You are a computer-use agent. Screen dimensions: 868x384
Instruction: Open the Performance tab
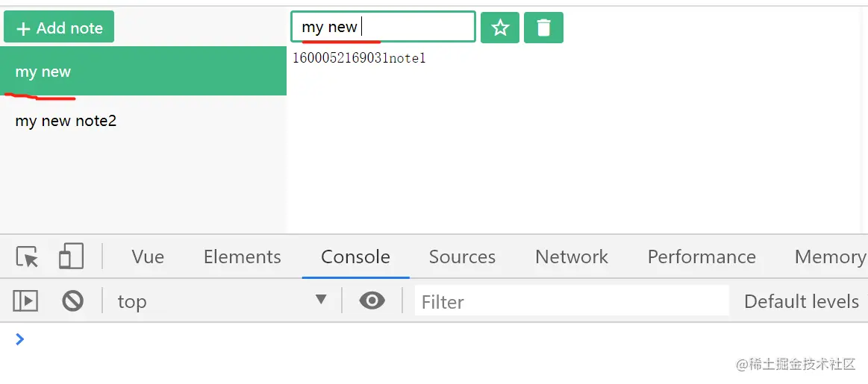[702, 256]
